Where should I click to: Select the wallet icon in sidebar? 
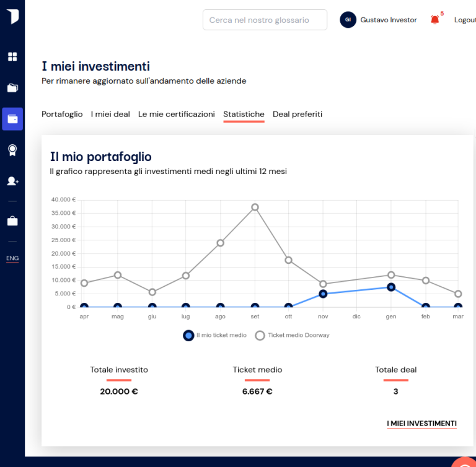point(12,119)
